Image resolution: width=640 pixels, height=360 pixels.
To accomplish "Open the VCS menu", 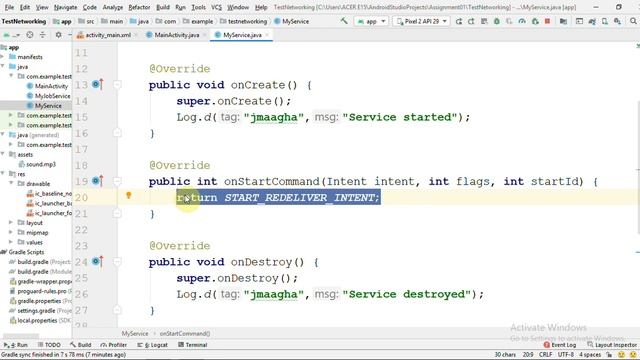I will (216, 7).
